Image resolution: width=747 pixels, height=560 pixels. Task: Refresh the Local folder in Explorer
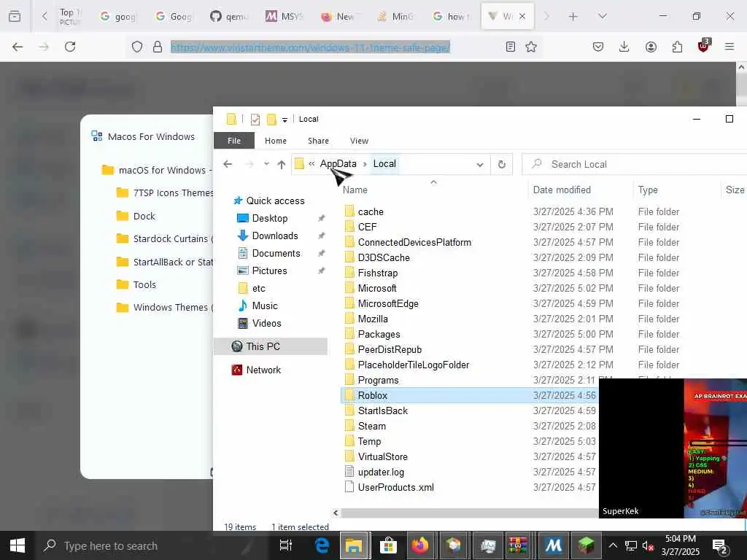[x=502, y=164]
